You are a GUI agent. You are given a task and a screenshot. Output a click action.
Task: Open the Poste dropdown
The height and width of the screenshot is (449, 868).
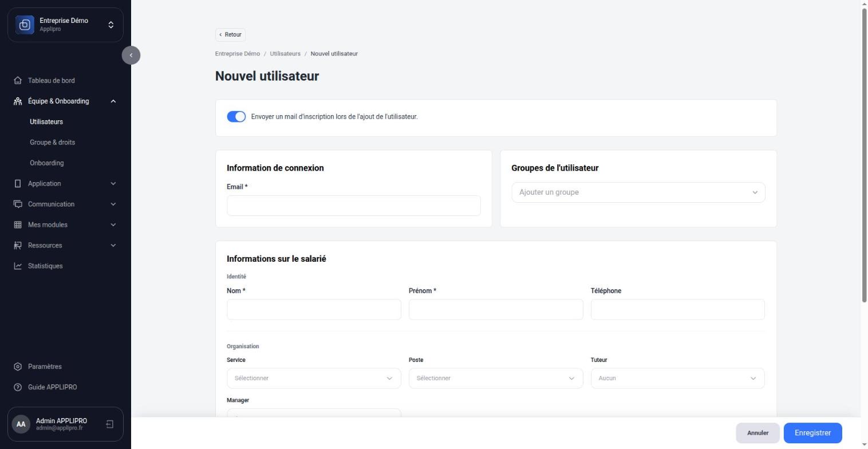pyautogui.click(x=496, y=379)
